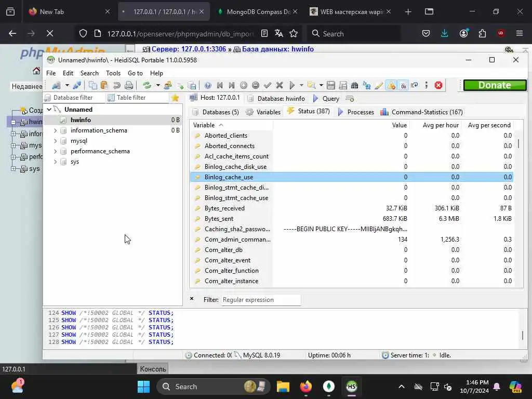Expand the mysql database node
This screenshot has height=399, width=532.
(55, 141)
